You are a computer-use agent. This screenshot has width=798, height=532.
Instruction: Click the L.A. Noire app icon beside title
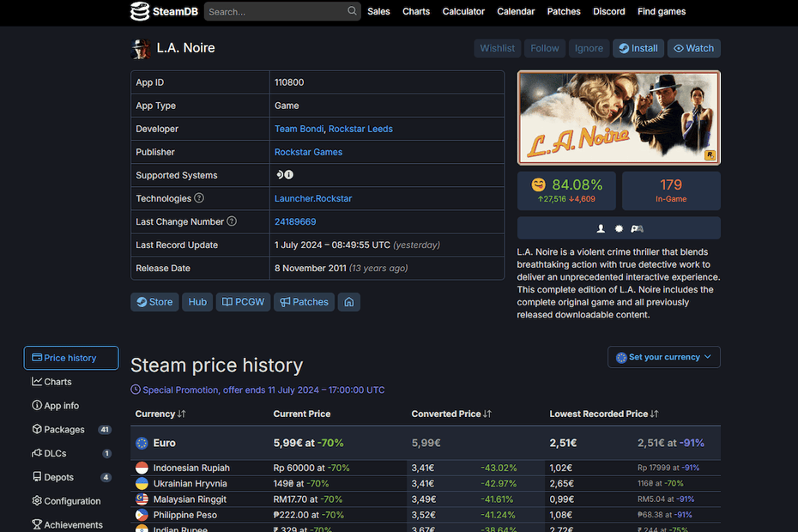click(x=141, y=48)
